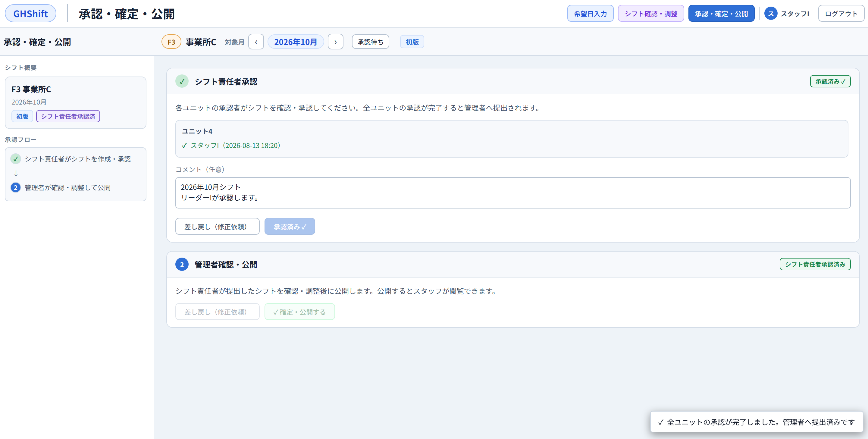
Task: Click the シフト責任者承認 section check icon
Action: (x=182, y=82)
